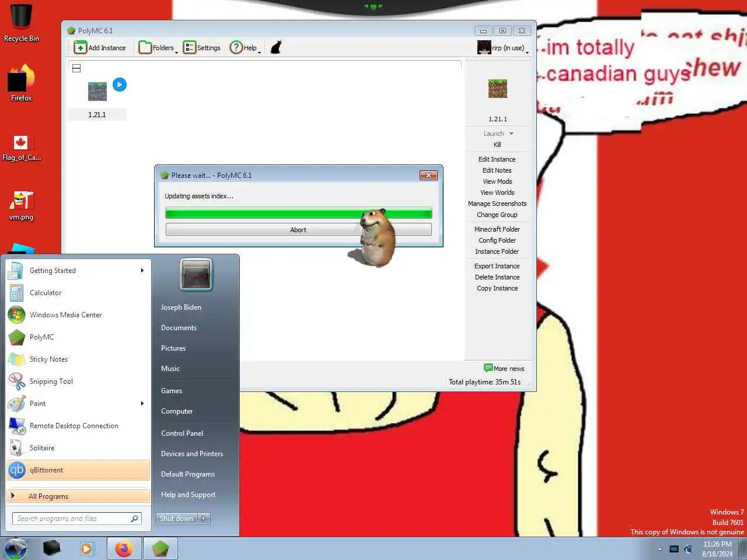
Task: Open Snipping Tool from the Start menu
Action: 77,381
